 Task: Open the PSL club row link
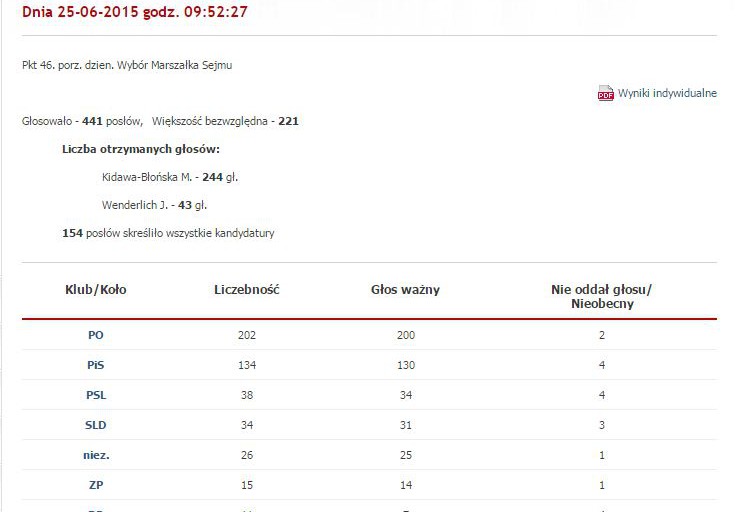96,395
